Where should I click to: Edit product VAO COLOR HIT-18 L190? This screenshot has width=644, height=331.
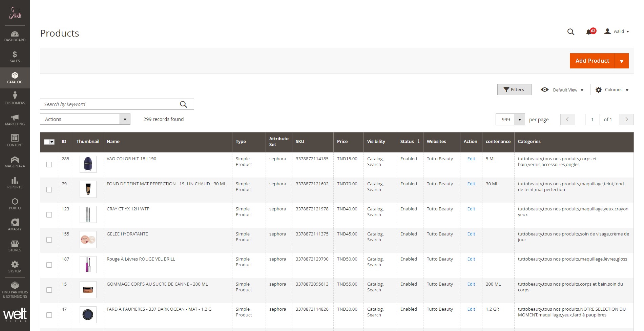pyautogui.click(x=471, y=159)
